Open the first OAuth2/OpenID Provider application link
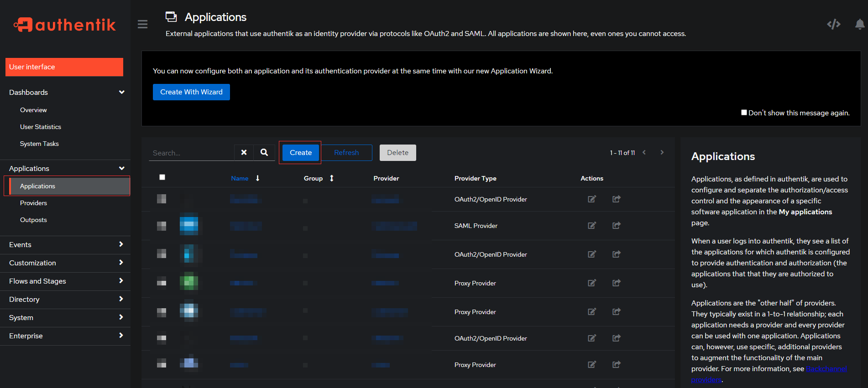The height and width of the screenshot is (388, 868). tap(617, 199)
